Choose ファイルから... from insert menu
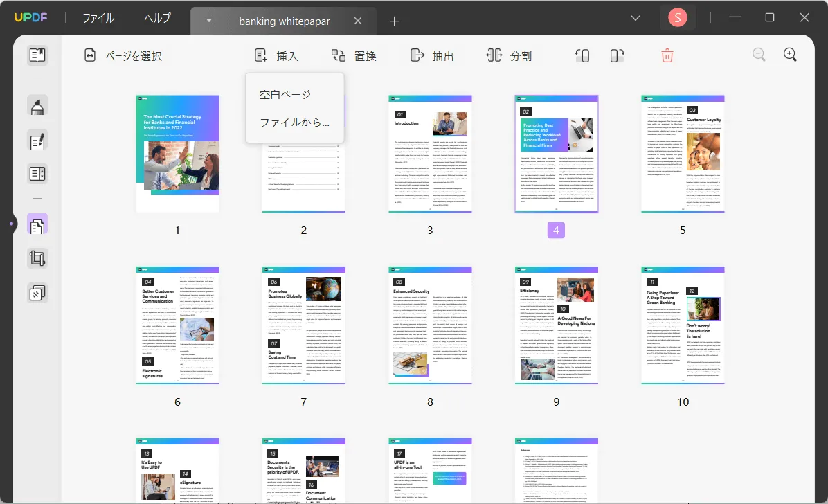828x504 pixels. coord(295,123)
